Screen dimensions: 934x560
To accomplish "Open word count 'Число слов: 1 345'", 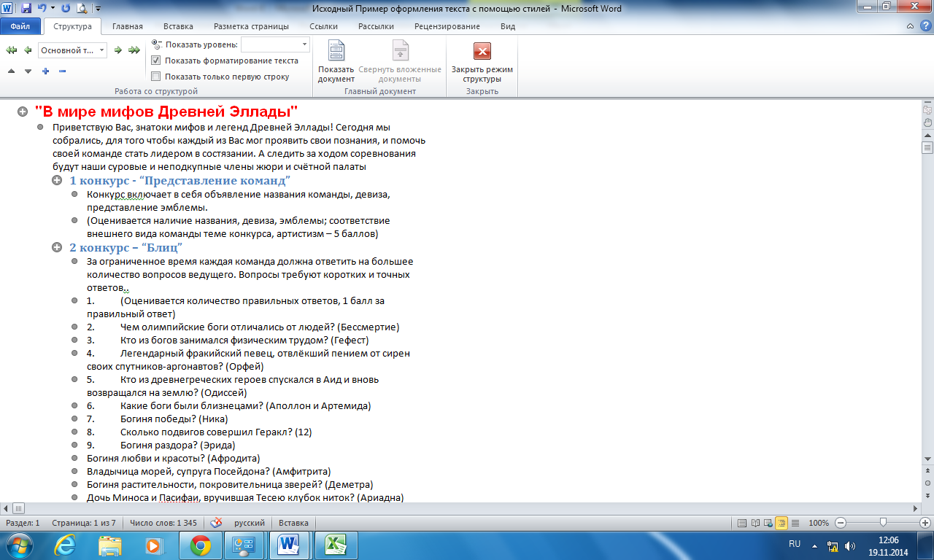I will pos(163,523).
